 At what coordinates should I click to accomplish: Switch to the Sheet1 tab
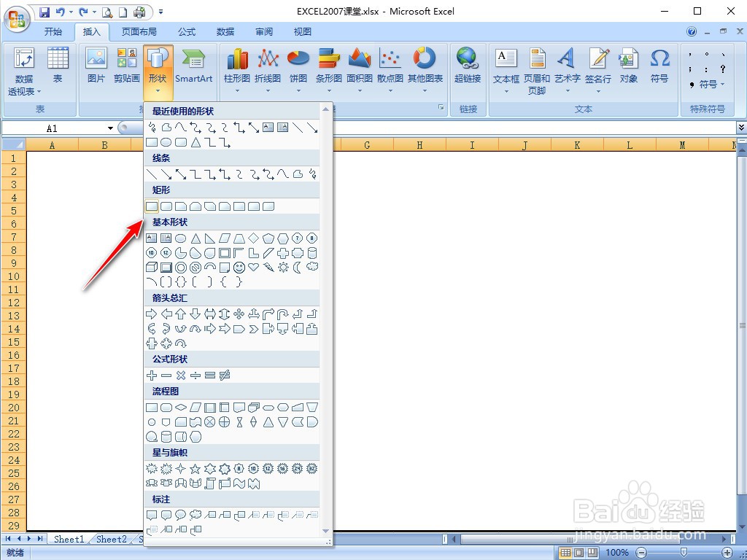click(x=69, y=539)
